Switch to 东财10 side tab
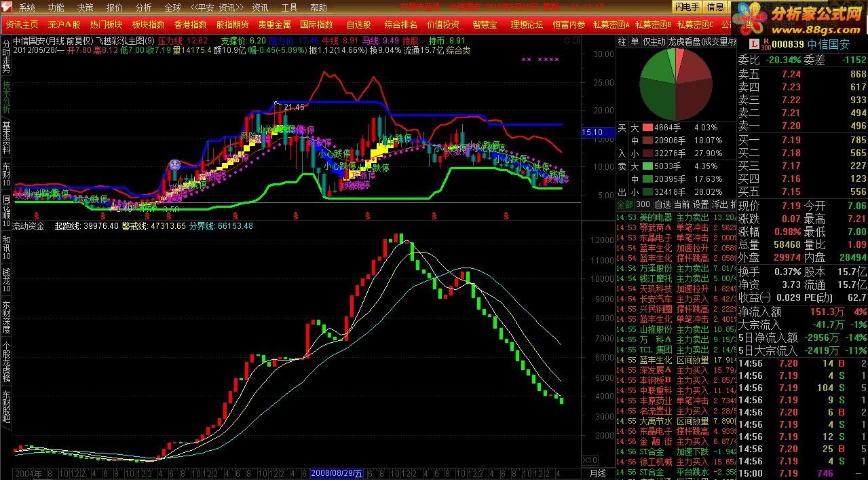Screen dimensions: 868x480 6,175
